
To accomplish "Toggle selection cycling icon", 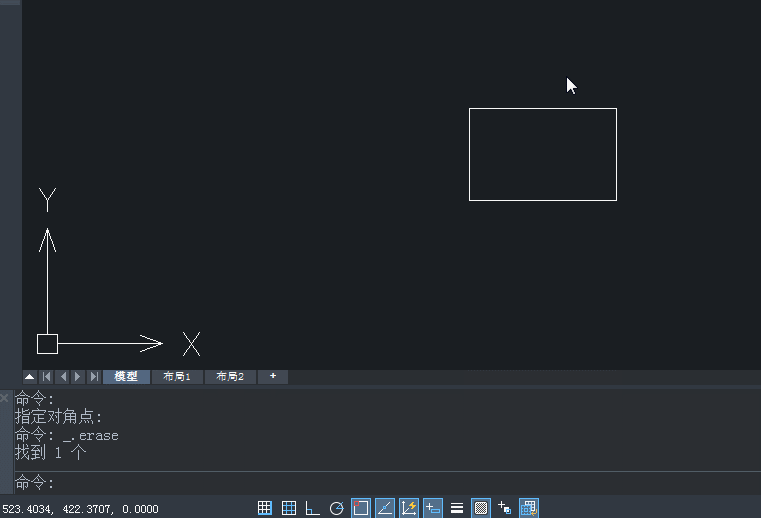I will coord(504,508).
